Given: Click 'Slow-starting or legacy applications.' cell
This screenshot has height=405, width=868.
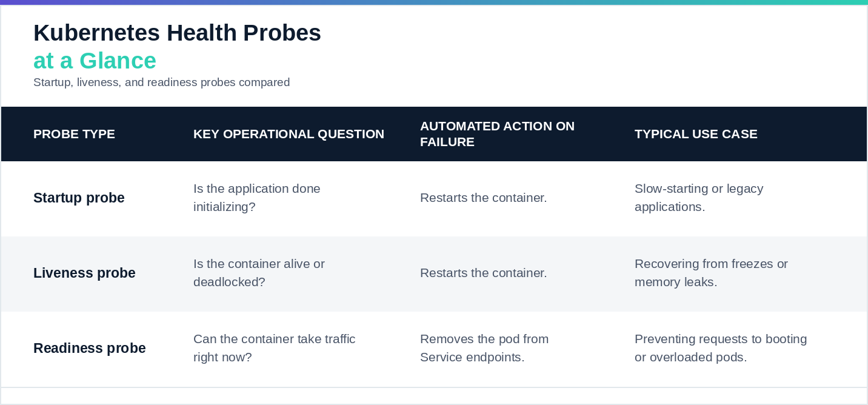Looking at the screenshot, I should click(699, 198).
